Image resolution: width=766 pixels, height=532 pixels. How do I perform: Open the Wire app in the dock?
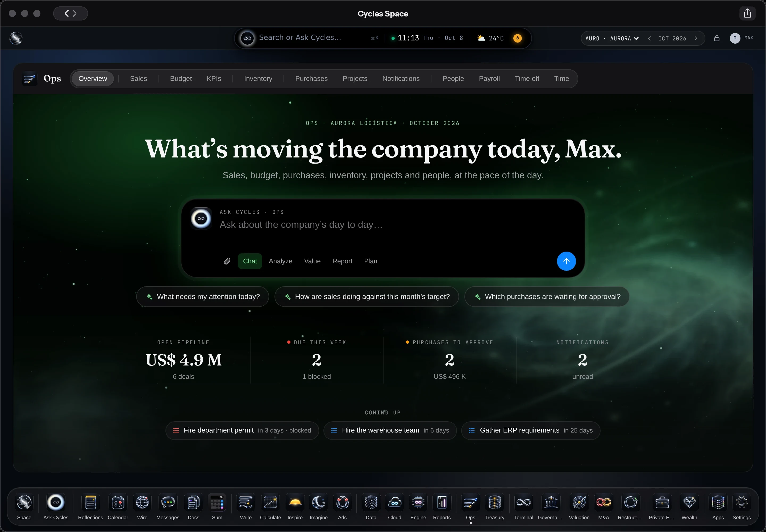click(x=142, y=502)
